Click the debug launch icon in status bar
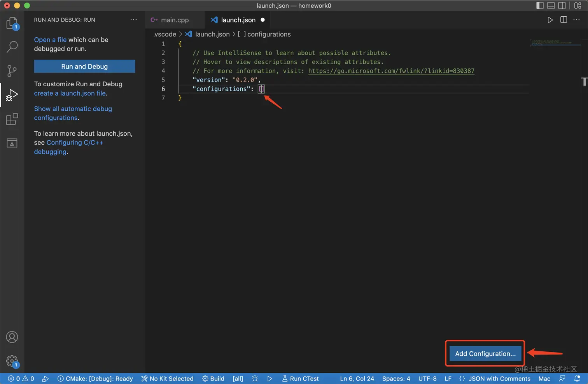Viewport: 588px width, 384px height. click(45, 379)
